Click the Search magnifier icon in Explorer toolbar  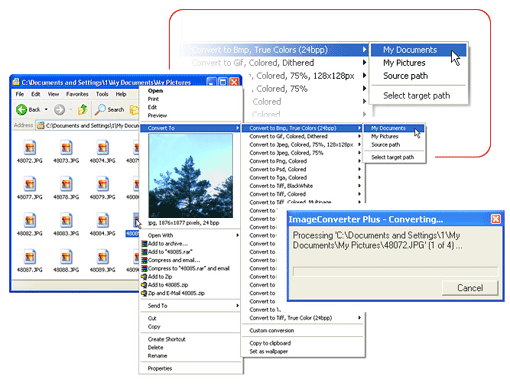pyautogui.click(x=100, y=109)
